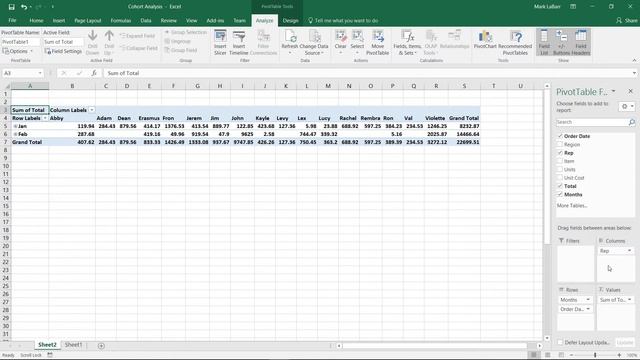
Task: Click the Undo icon
Action: pos(24,7)
